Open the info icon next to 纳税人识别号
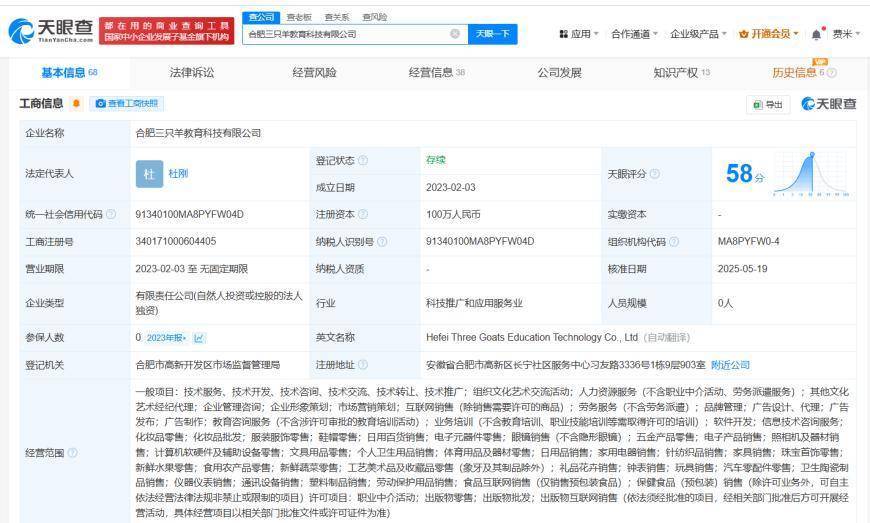 382,241
